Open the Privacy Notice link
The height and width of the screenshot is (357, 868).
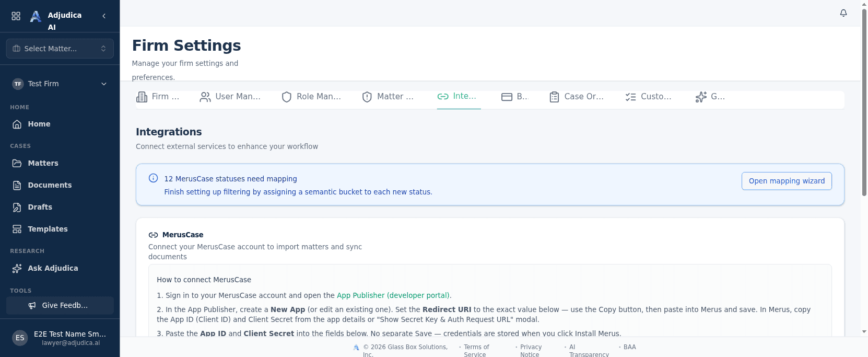tap(531, 351)
